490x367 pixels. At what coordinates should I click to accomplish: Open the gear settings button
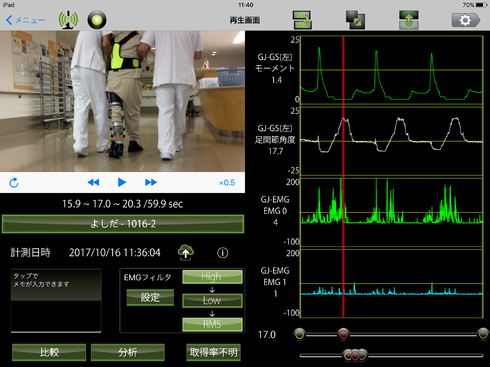[x=466, y=20]
